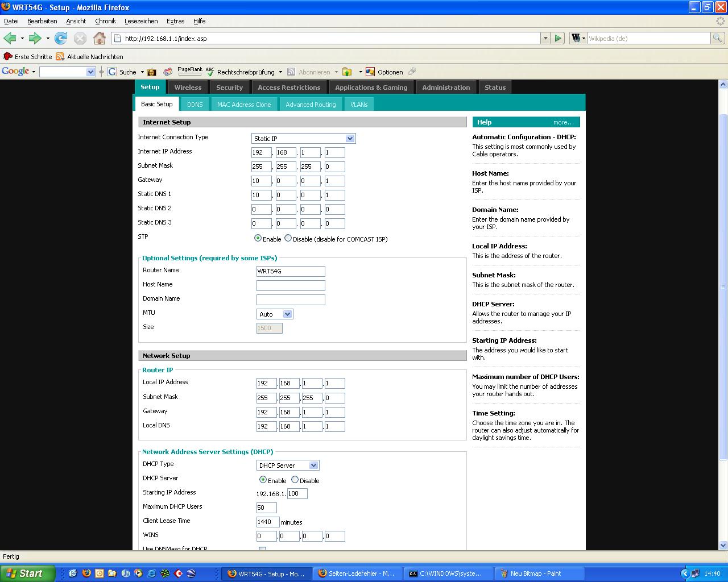Image resolution: width=728 pixels, height=582 pixels.
Task: Click the highlighter pen icon in Google toolbar
Action: pyautogui.click(x=412, y=71)
